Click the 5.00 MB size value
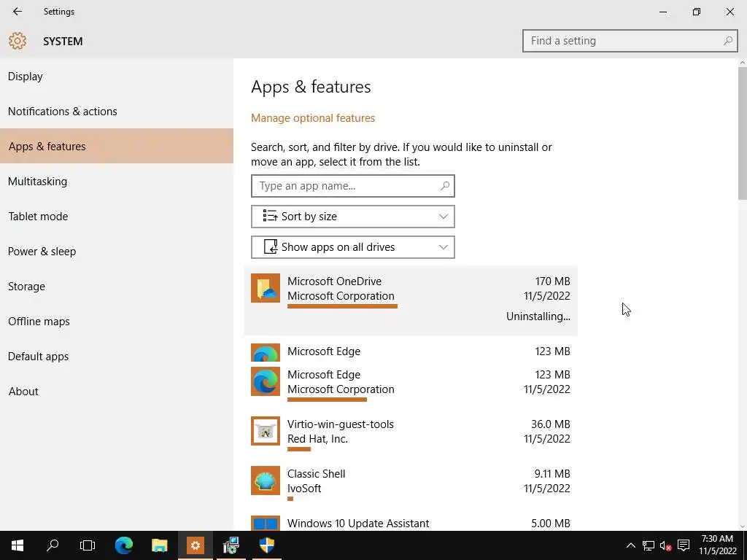The image size is (747, 560). (x=551, y=524)
